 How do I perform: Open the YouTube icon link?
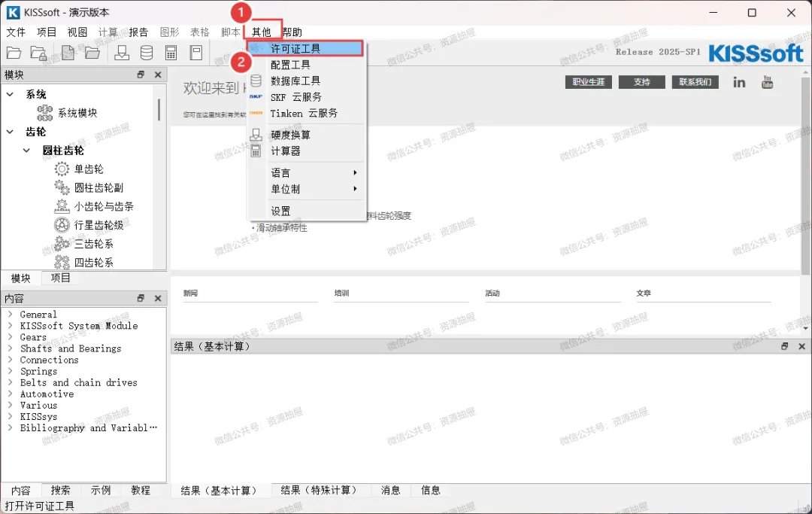tap(768, 82)
